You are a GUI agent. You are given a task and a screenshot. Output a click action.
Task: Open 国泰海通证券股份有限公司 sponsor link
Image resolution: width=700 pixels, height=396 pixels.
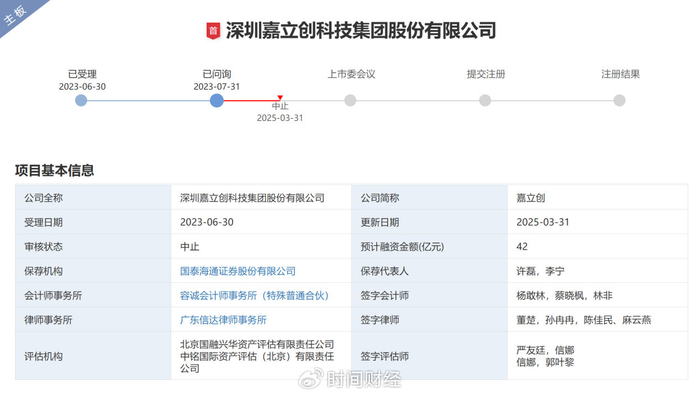(x=238, y=271)
